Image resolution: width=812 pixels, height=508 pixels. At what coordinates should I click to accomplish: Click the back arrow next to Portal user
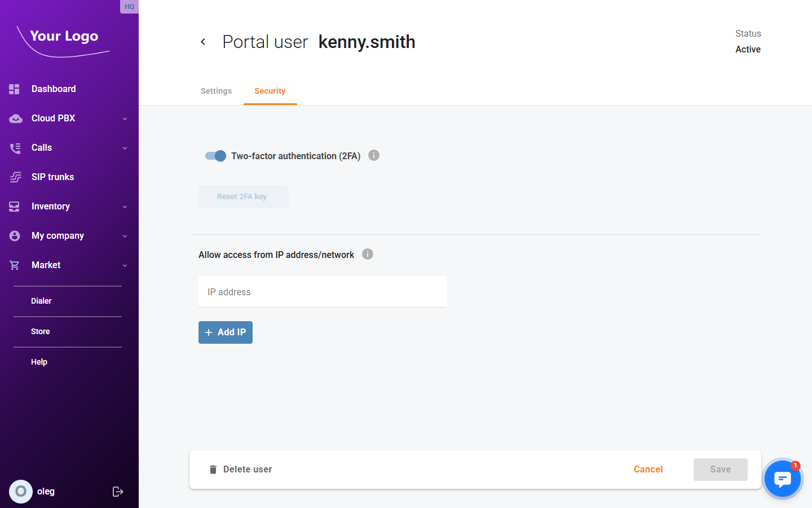tap(203, 41)
